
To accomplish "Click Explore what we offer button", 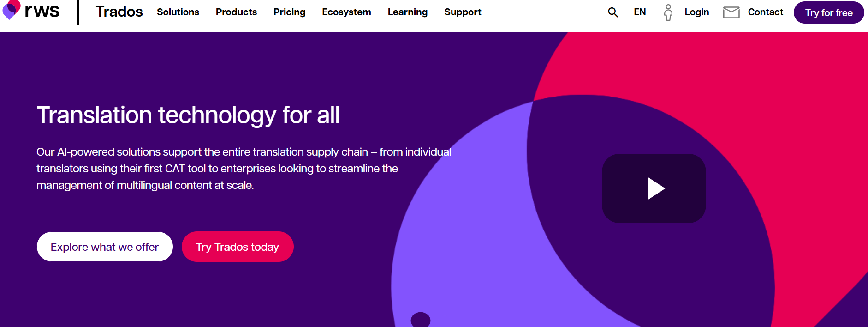I will point(105,247).
